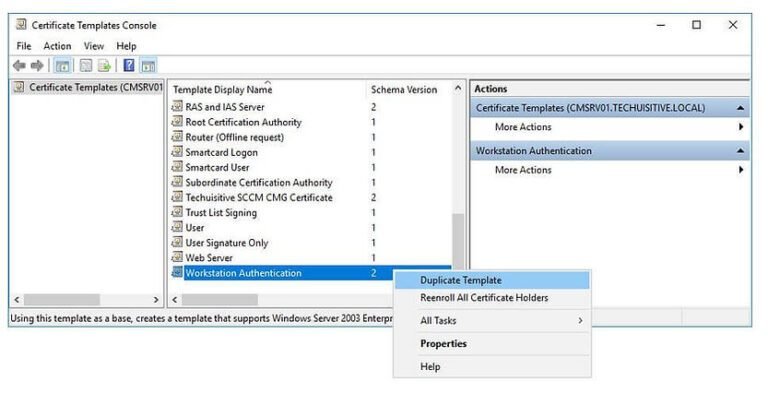Click the icon beside User Signature Only
The height and width of the screenshot is (393, 768).
177,243
